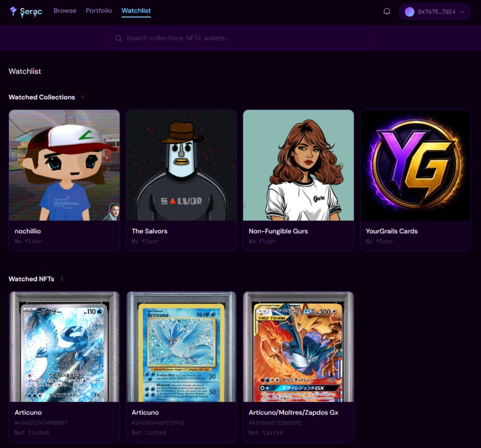Click The Salvors collection name
The width and height of the screenshot is (481, 448).
click(x=150, y=231)
